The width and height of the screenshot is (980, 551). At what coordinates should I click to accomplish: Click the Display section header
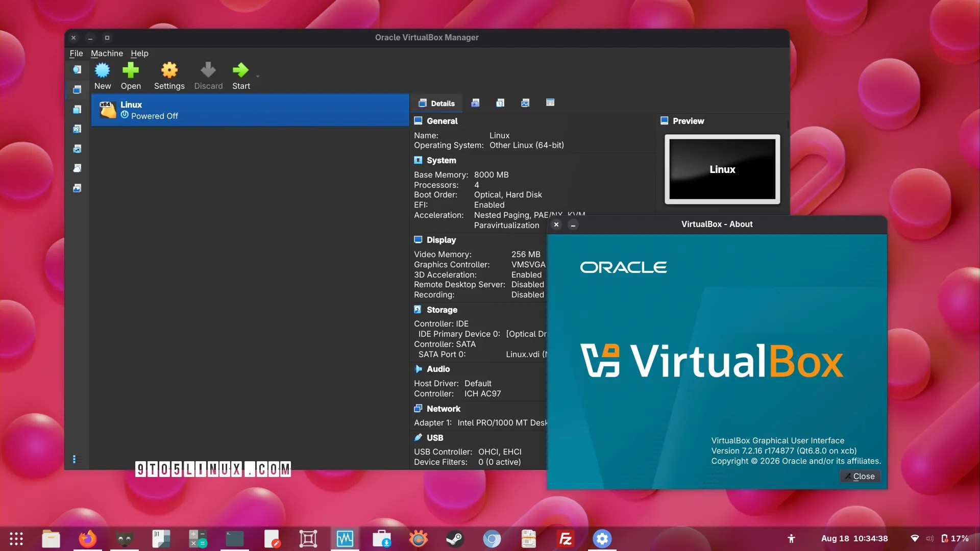pos(441,240)
